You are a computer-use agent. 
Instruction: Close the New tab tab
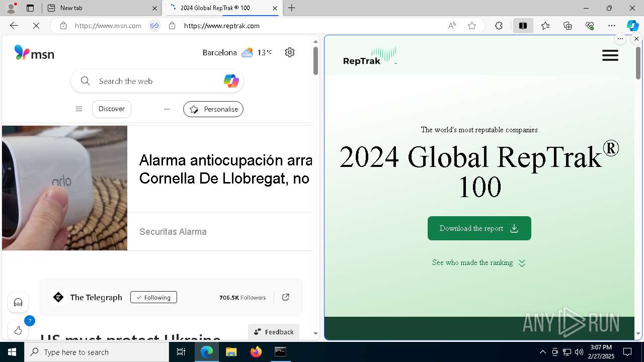(x=154, y=8)
